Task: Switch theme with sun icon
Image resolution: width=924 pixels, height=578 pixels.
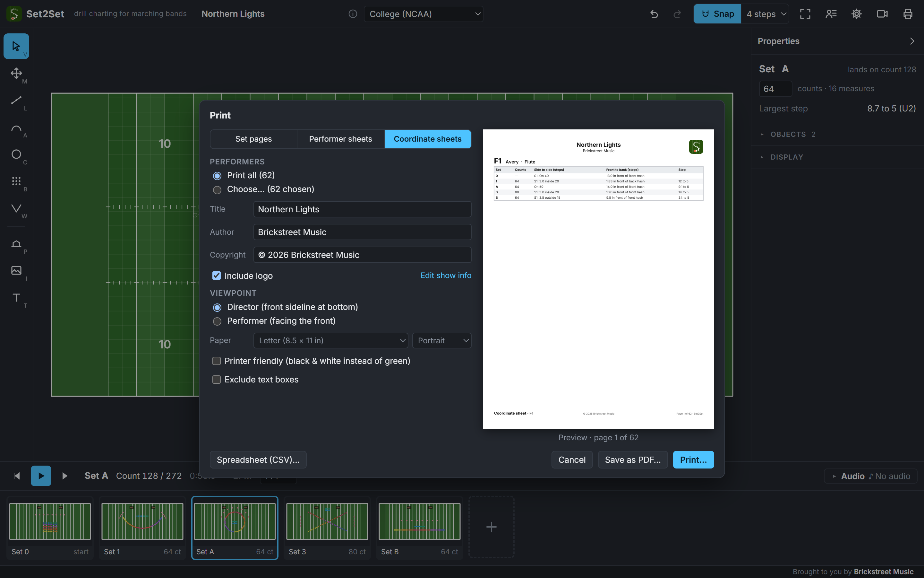Action: tap(856, 14)
